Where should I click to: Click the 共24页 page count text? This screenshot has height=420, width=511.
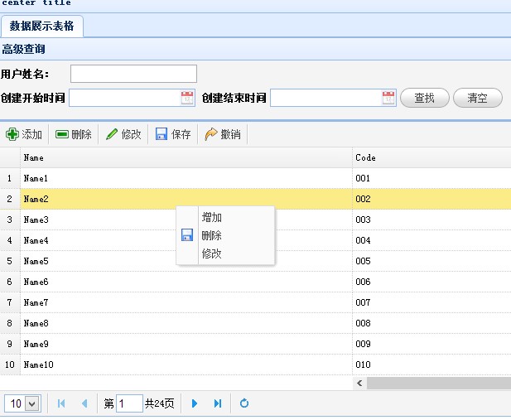pos(159,403)
